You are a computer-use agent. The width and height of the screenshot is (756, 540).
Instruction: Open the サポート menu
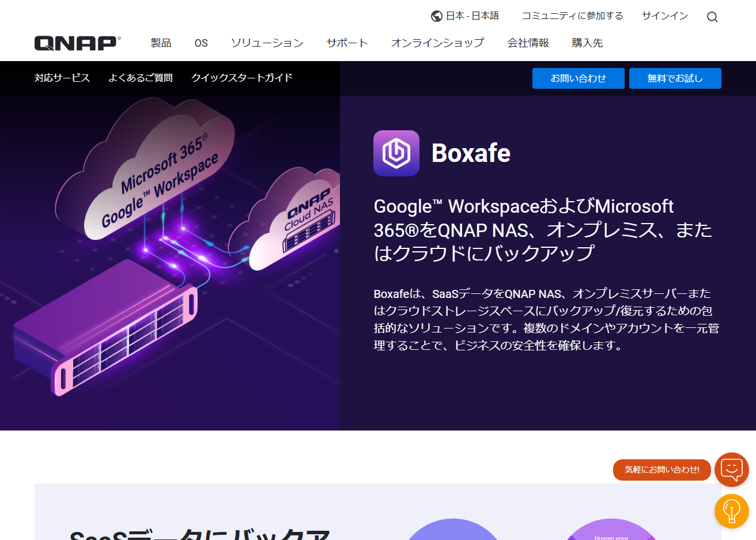[x=347, y=43]
